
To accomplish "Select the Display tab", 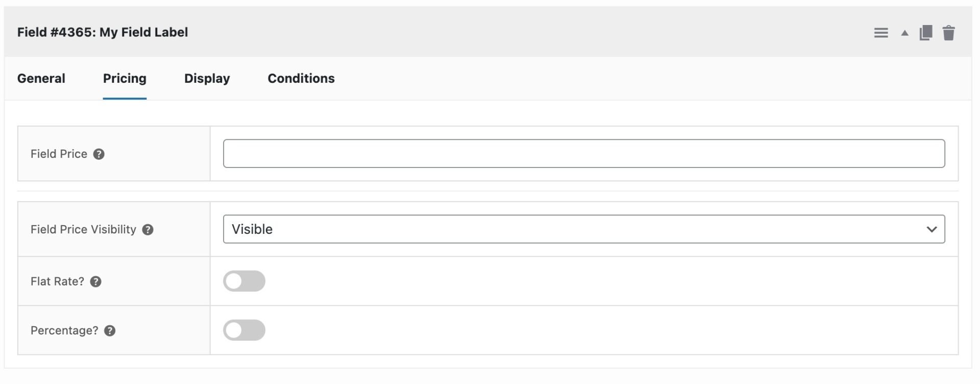I will pyautogui.click(x=206, y=78).
